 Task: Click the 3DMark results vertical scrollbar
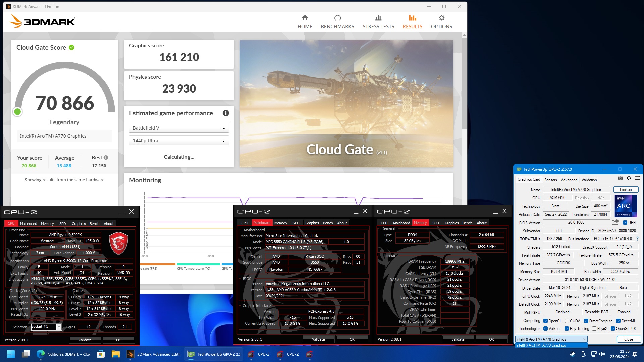click(x=464, y=83)
